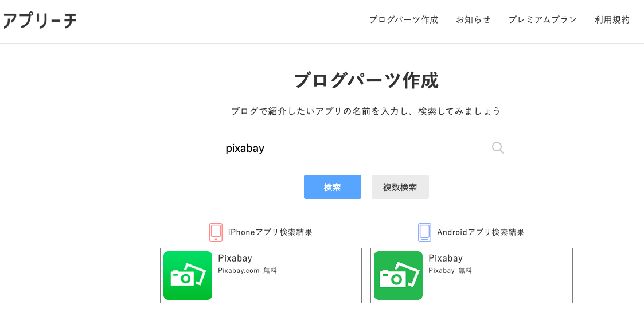Click the Pixabay title in iPhone results
This screenshot has width=644, height=320.
[x=235, y=259]
